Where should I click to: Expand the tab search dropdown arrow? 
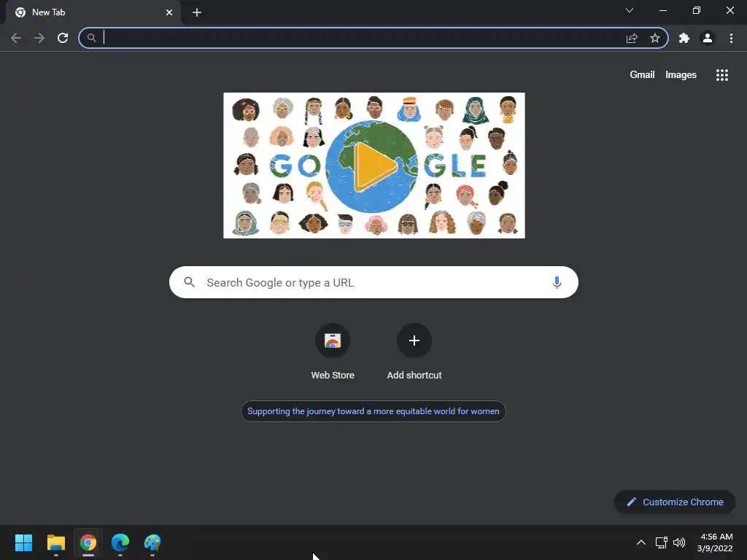coord(630,10)
